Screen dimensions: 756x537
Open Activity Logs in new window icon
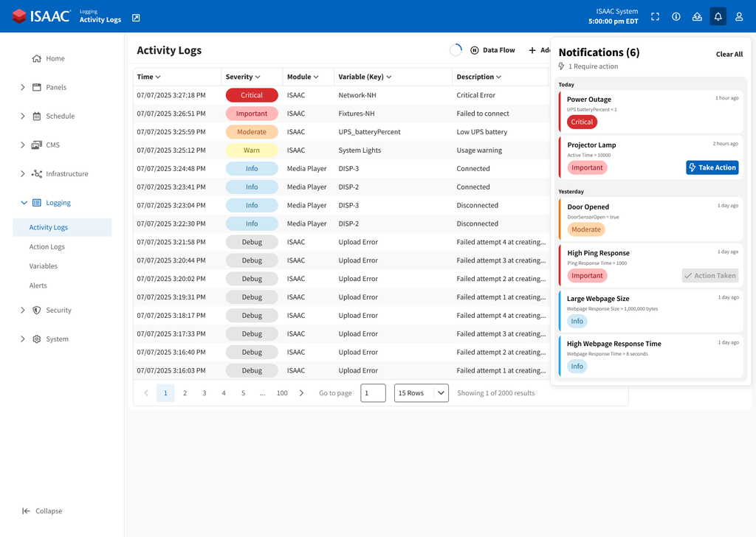click(x=136, y=18)
